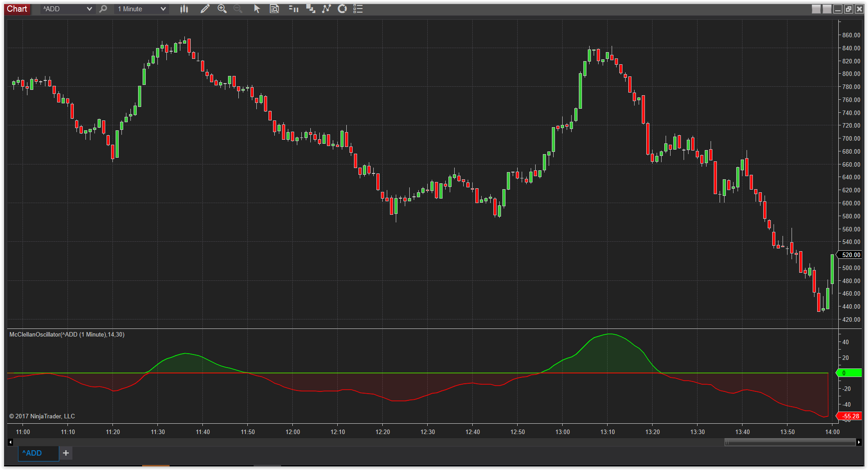Open the Strategies circular icon
The height and width of the screenshot is (470, 868).
click(342, 9)
